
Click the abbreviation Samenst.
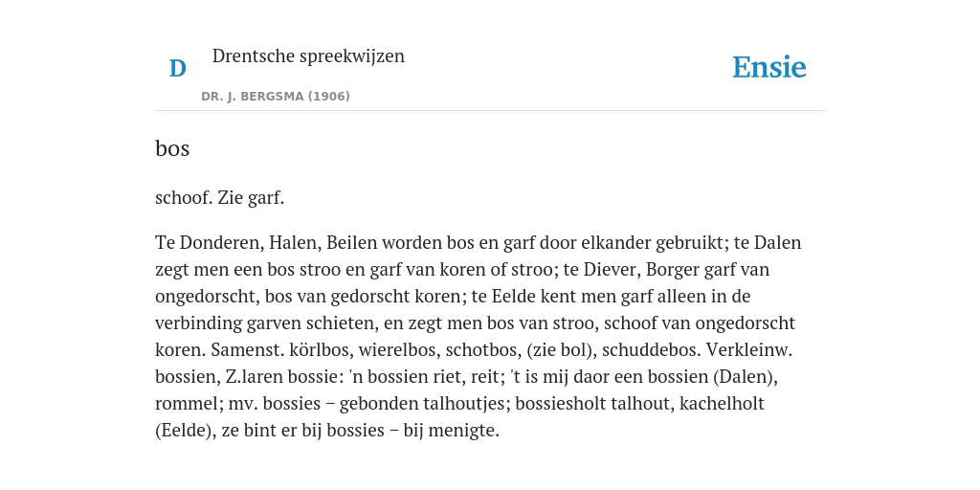234,350
